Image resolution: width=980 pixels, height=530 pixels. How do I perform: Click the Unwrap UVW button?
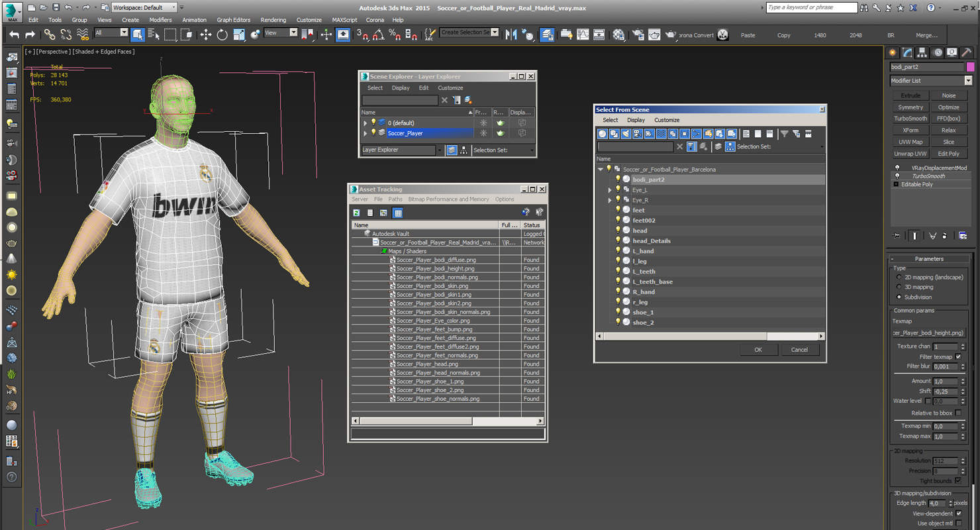(x=910, y=154)
